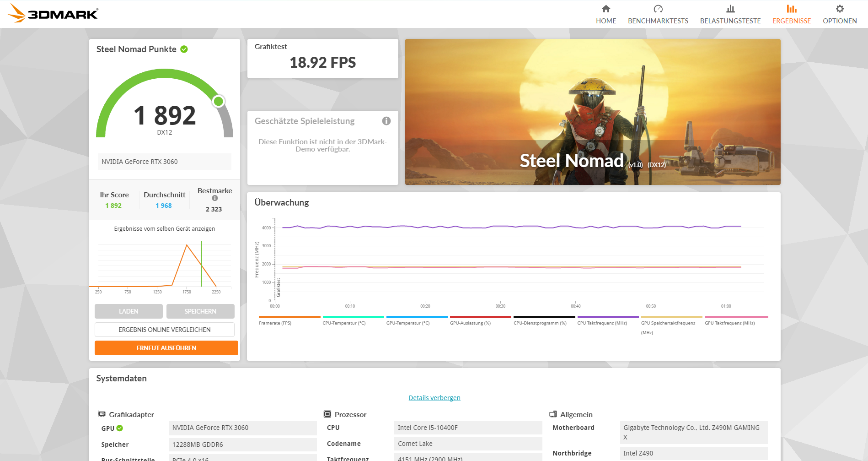
Task: Open the Optionen gear icon
Action: click(839, 9)
